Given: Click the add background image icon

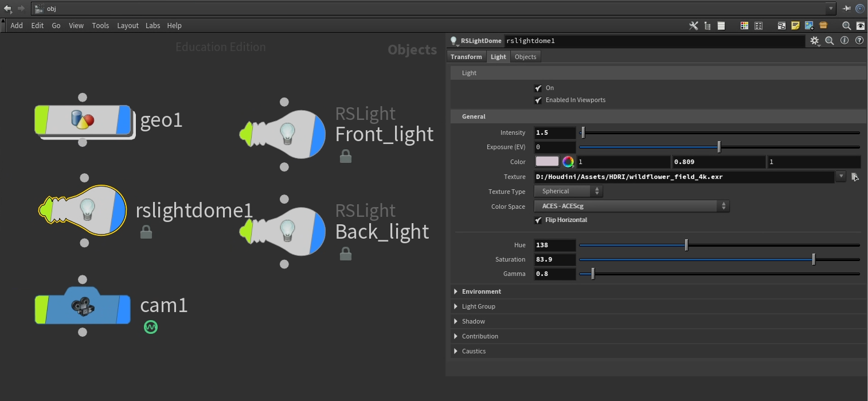Looking at the screenshot, I should (x=809, y=26).
